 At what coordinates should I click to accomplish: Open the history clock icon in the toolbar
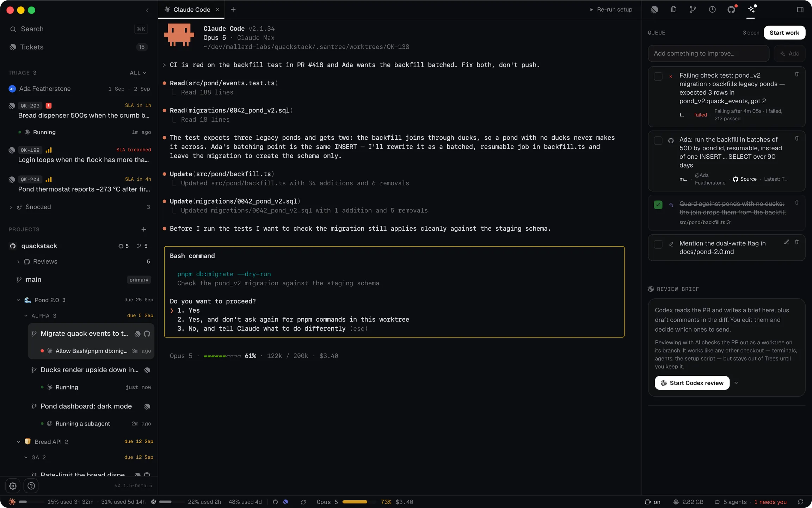[x=712, y=10]
